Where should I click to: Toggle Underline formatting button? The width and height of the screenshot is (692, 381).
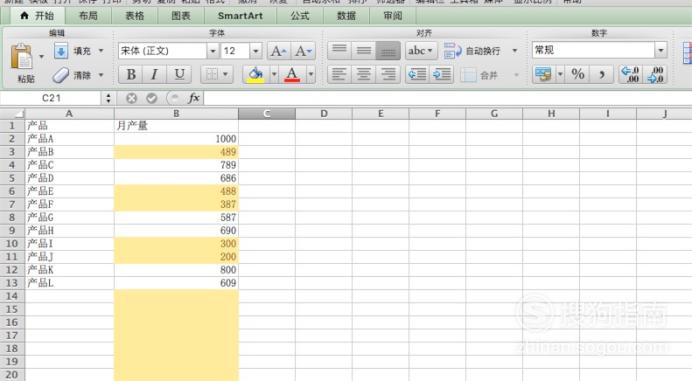179,74
